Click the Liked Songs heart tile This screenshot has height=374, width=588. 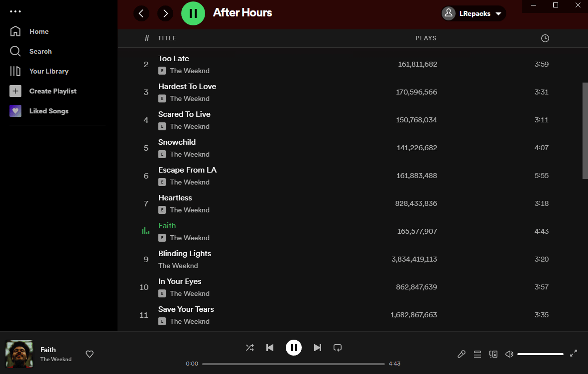15,111
